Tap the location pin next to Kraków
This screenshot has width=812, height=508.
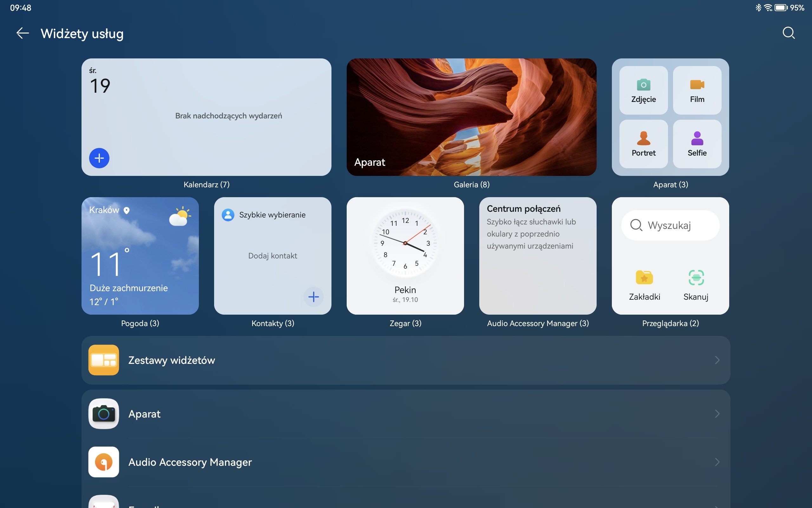pos(127,210)
